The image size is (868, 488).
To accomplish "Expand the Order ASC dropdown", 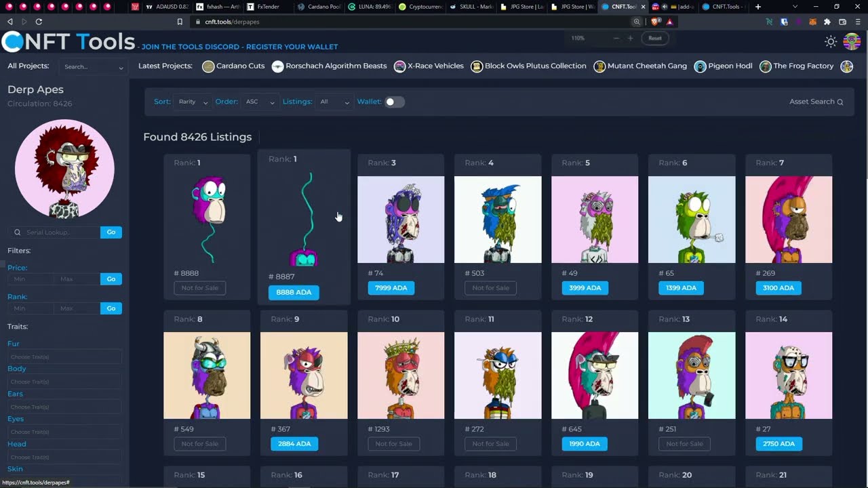I will pyautogui.click(x=260, y=102).
